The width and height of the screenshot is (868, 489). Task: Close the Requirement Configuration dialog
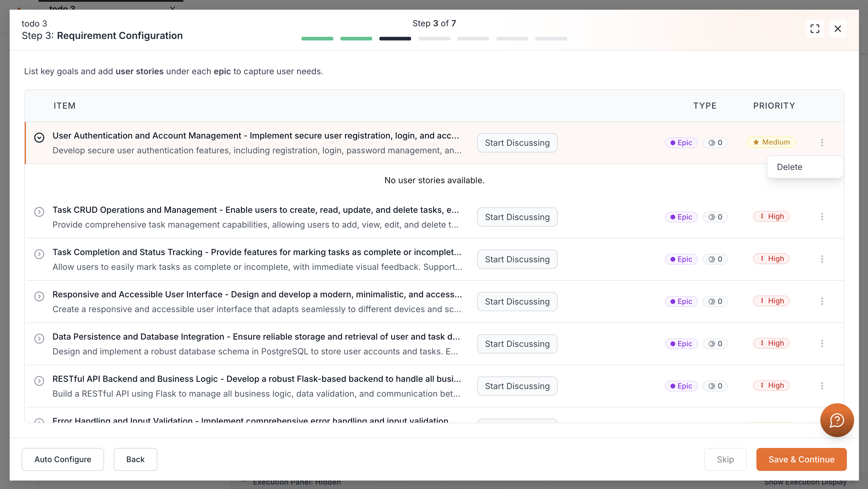point(838,29)
